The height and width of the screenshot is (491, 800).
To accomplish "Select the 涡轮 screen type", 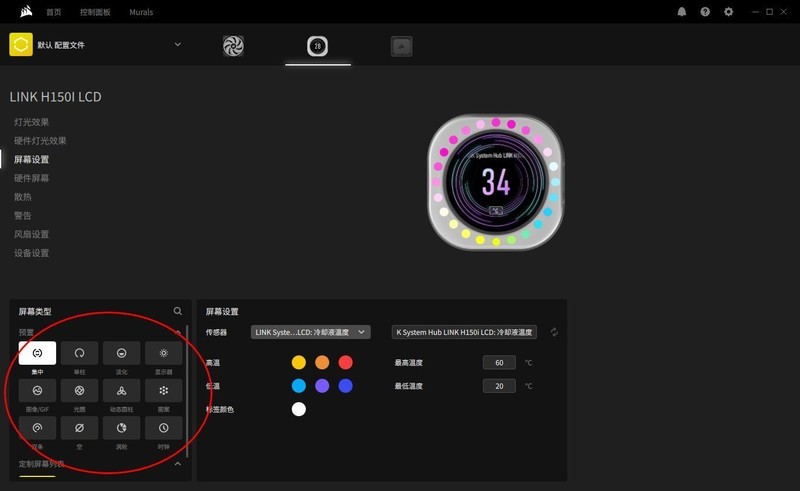I will click(x=121, y=428).
